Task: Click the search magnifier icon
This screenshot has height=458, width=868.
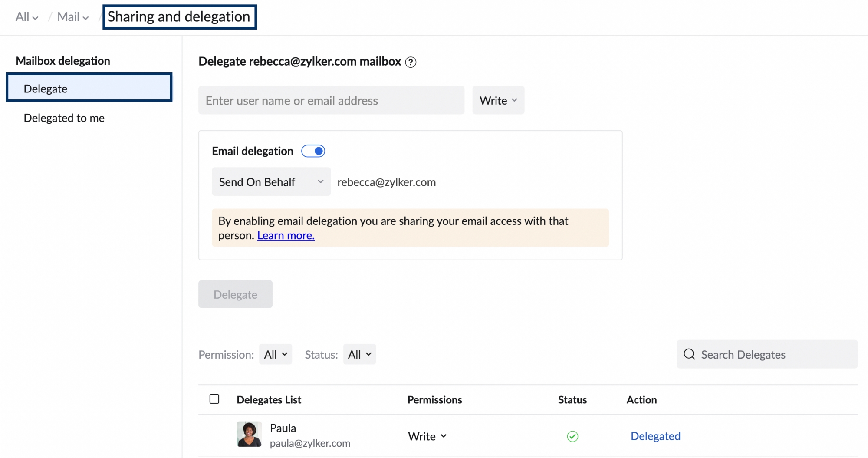Action: tap(689, 354)
